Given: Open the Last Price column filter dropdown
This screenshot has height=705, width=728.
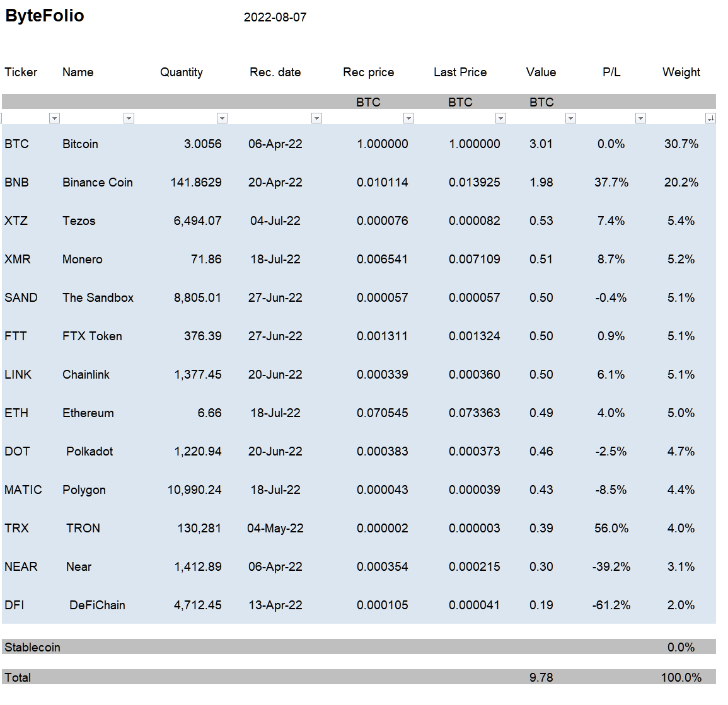Looking at the screenshot, I should [x=500, y=118].
